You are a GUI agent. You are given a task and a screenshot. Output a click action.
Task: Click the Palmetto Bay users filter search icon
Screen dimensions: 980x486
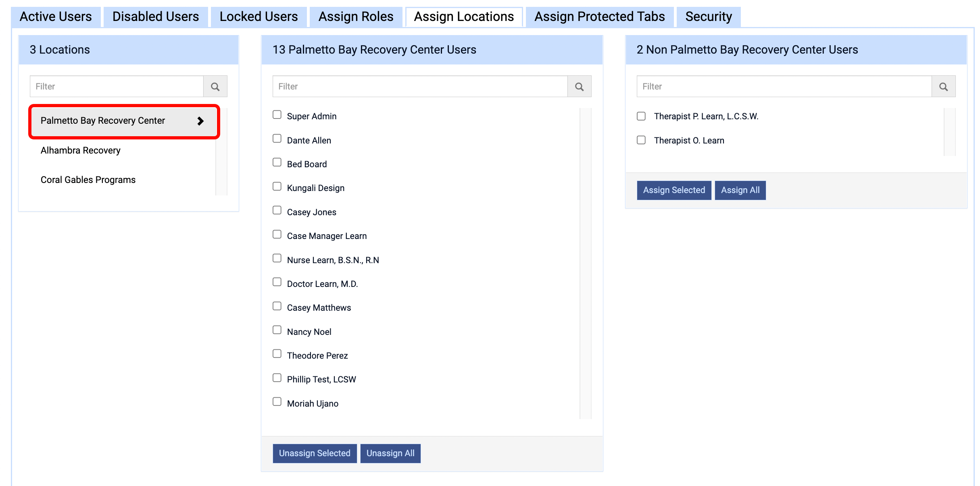tap(579, 86)
